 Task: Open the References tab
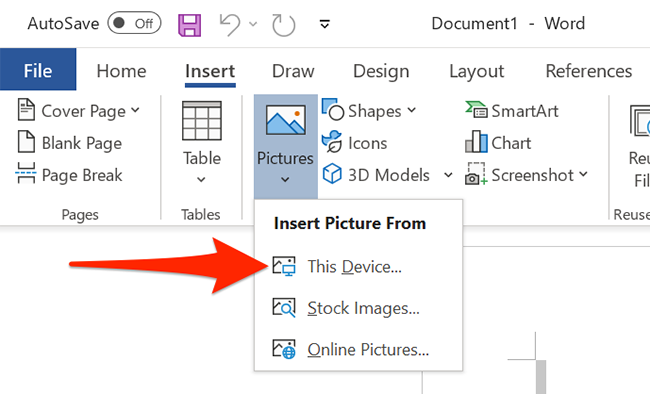589,71
